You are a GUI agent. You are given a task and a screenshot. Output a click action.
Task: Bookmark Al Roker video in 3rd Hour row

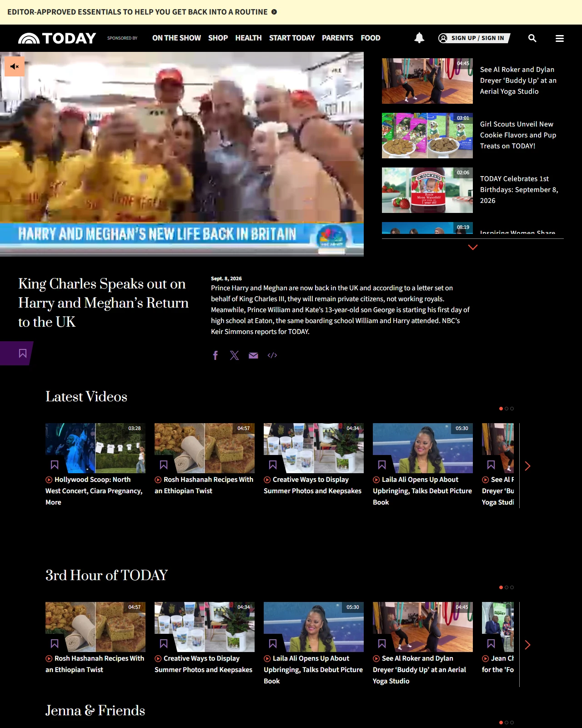point(382,643)
